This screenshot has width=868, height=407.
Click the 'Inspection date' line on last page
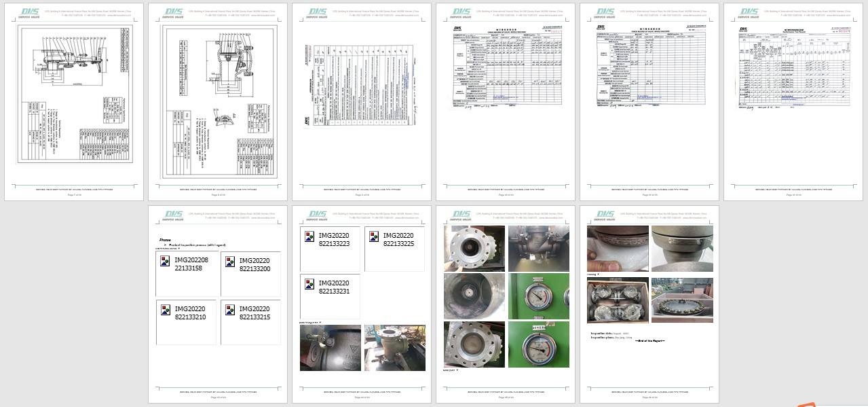[x=610, y=334]
